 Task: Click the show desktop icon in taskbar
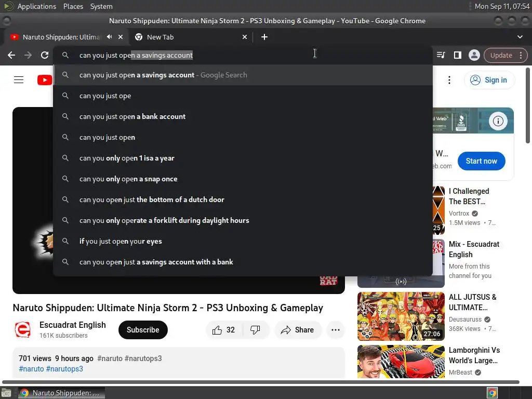coord(6,393)
